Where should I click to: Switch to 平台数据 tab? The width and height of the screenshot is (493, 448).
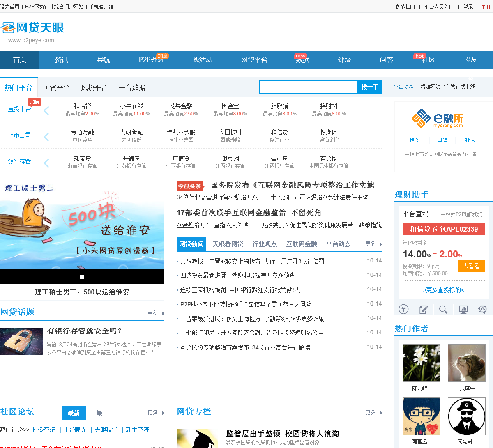[x=132, y=87]
